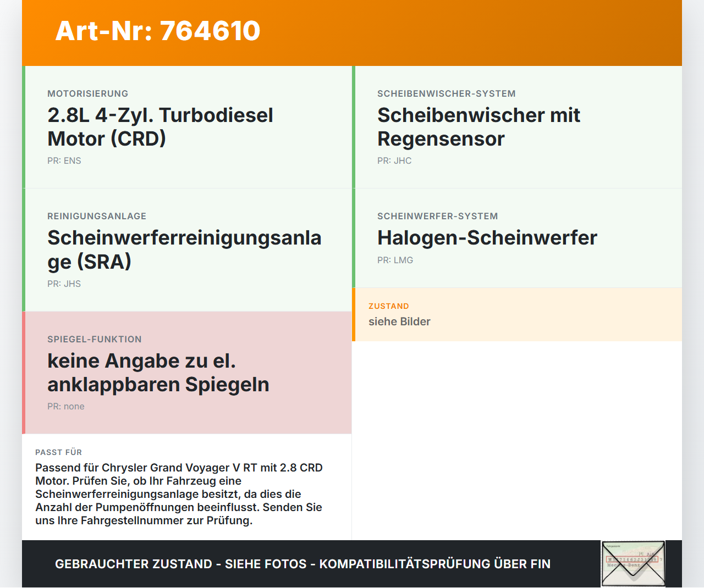704x588 pixels.
Task: Select the 2.8L 4-Zyl. Turbodiesel Motor text
Action: 160,127
